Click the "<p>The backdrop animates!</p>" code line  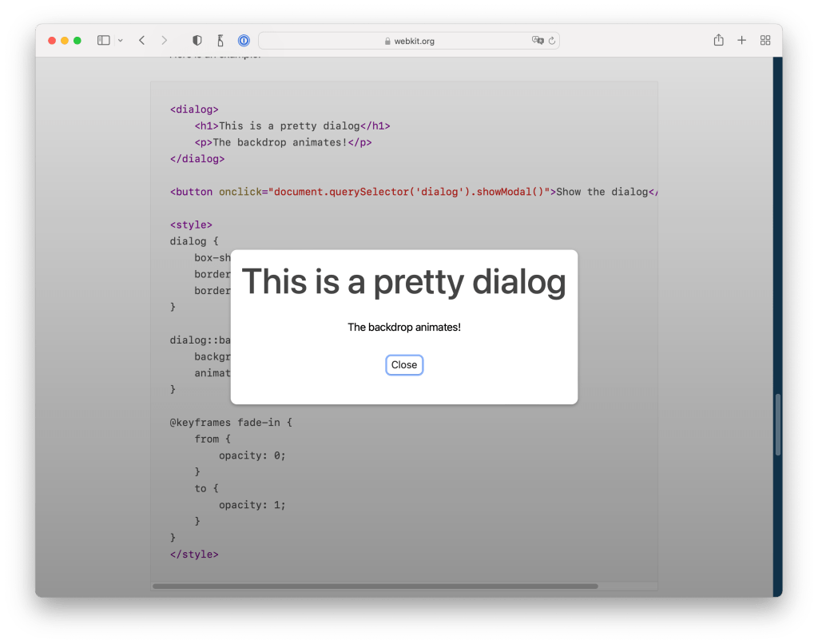click(x=283, y=142)
